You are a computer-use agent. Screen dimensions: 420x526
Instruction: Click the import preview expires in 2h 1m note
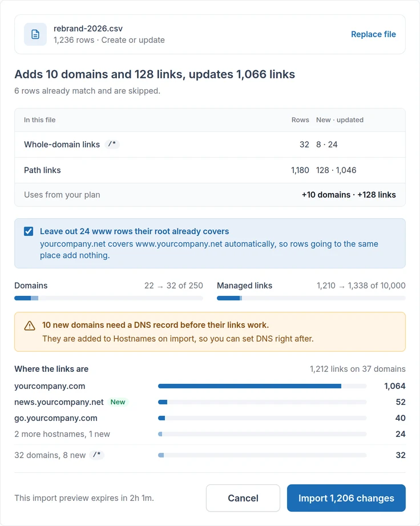coord(84,498)
